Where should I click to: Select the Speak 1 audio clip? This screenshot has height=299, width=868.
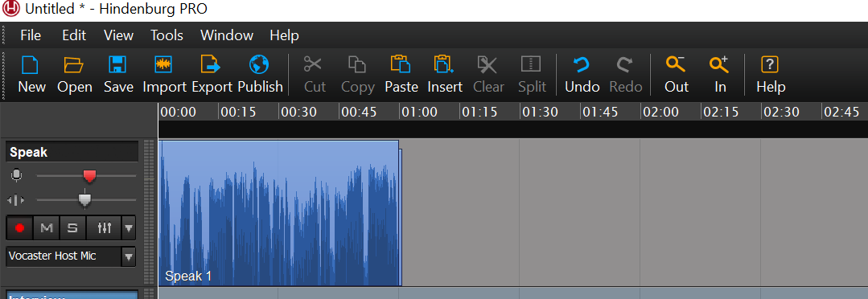coord(279,213)
